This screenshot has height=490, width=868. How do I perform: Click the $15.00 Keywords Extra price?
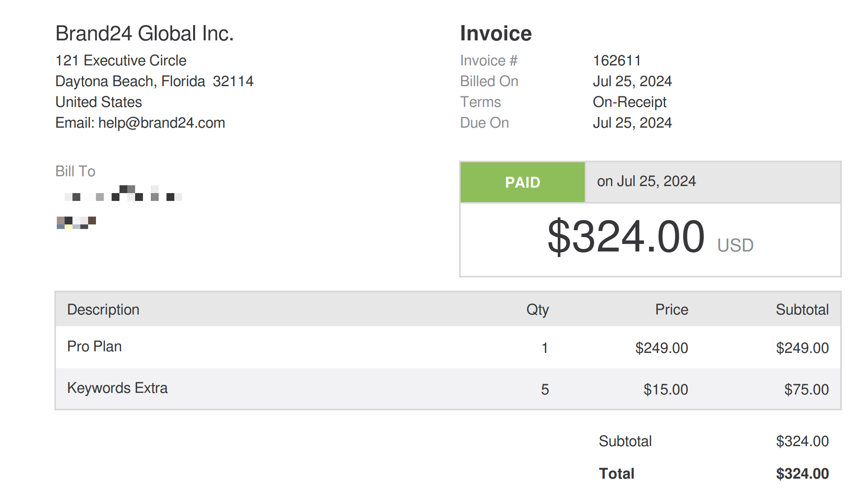tap(665, 390)
